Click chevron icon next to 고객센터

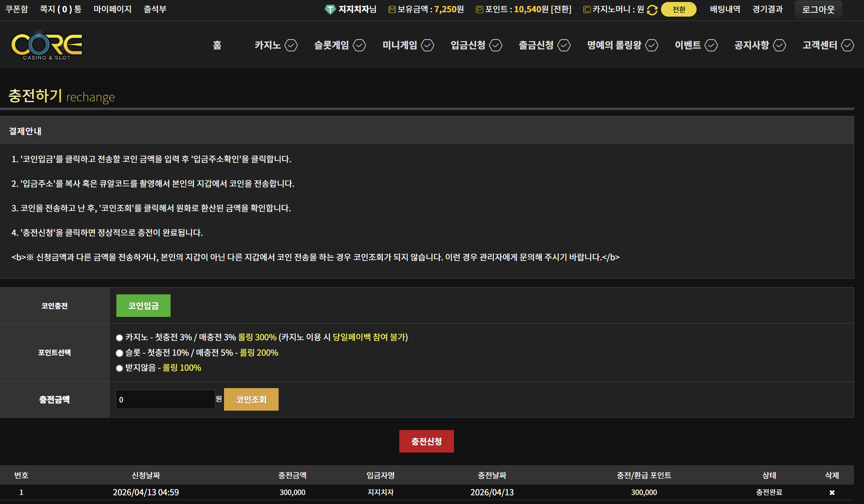(x=847, y=45)
